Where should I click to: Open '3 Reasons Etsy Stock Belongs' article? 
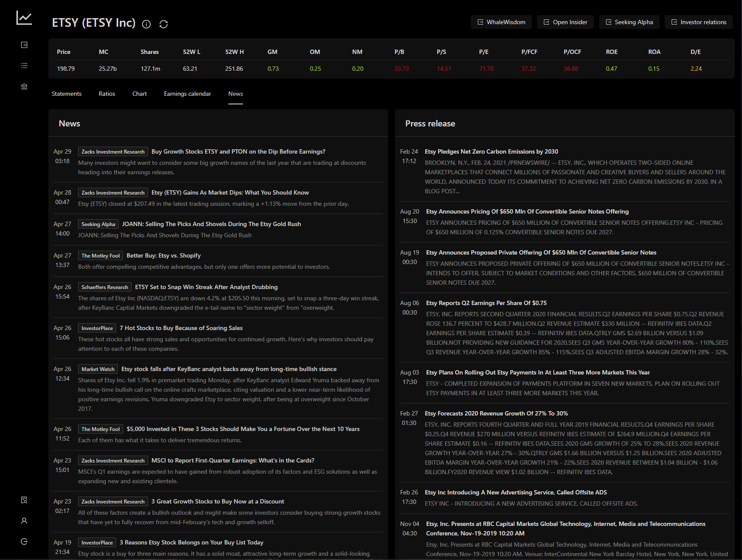click(x=191, y=542)
